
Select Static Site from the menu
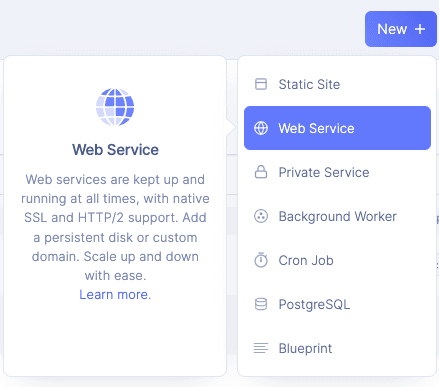tap(337, 84)
